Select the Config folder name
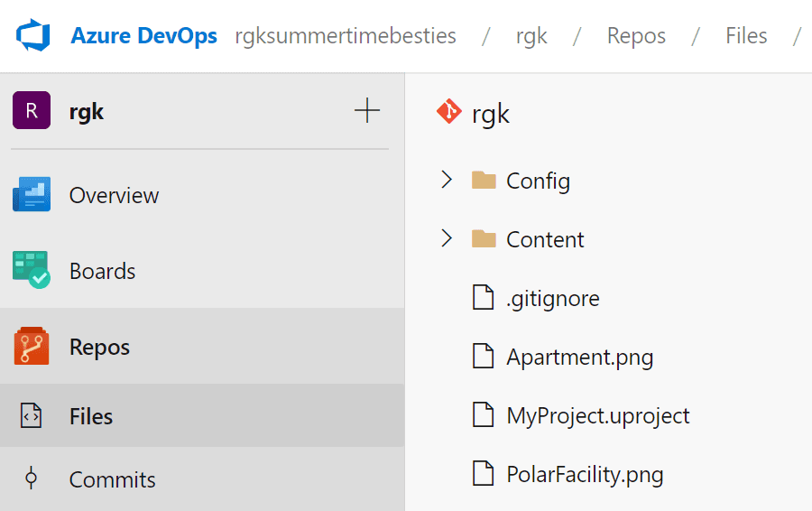Screen dimensions: 812x511 pos(538,181)
